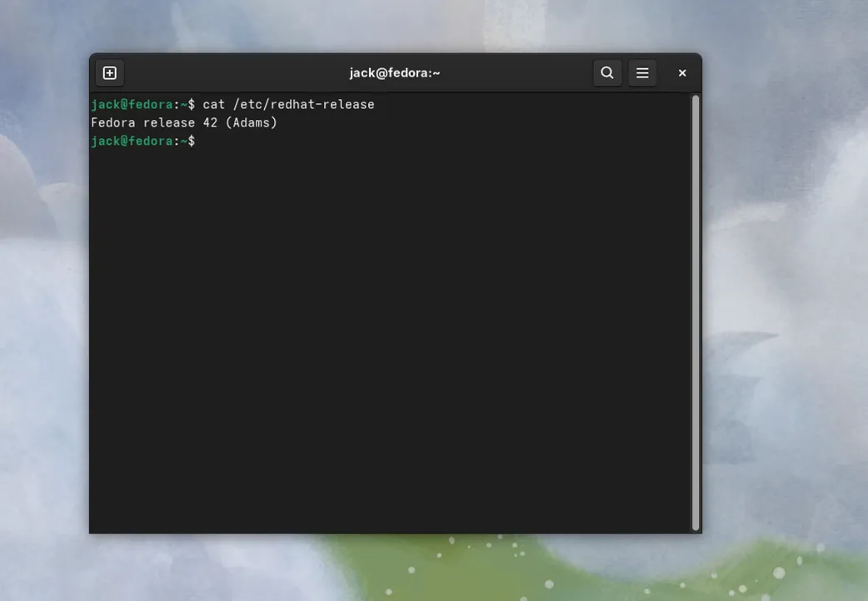This screenshot has width=868, height=601.
Task: Click the 'cat /etc/redhat-release' command text
Action: coord(288,105)
